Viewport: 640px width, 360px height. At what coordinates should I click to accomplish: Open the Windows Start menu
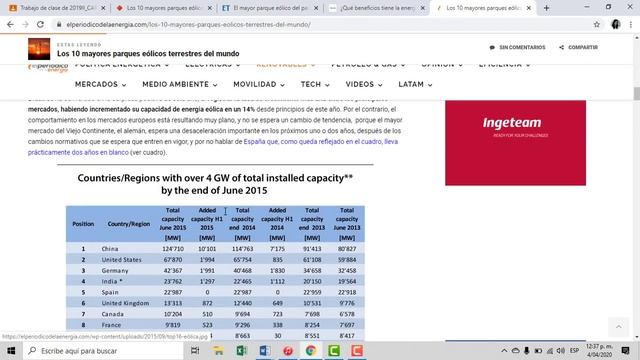click(11, 351)
